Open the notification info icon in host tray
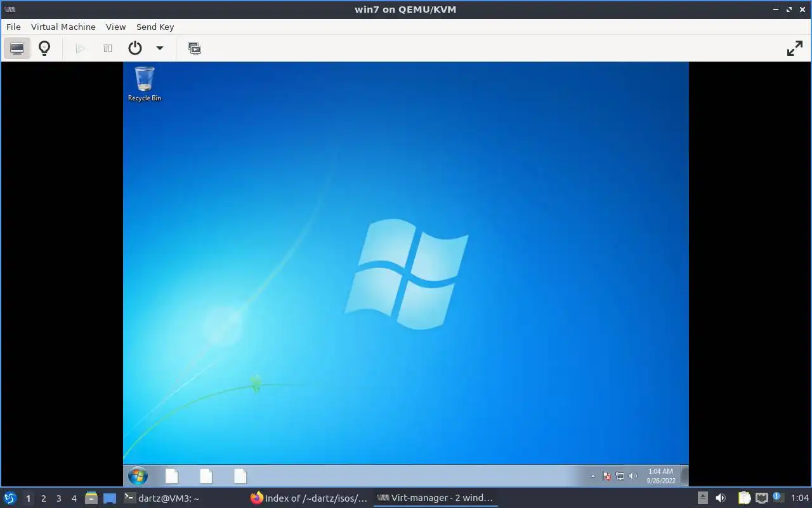812x508 pixels. point(777,498)
